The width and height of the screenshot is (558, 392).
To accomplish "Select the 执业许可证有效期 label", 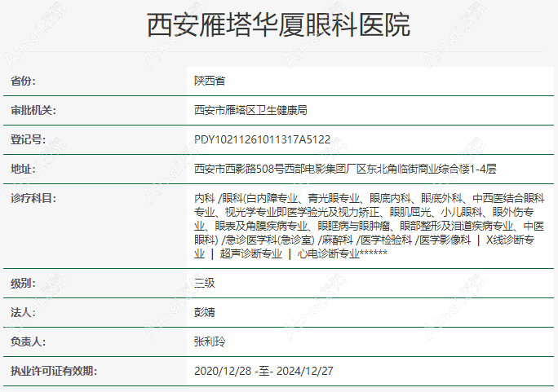I will [x=53, y=372].
